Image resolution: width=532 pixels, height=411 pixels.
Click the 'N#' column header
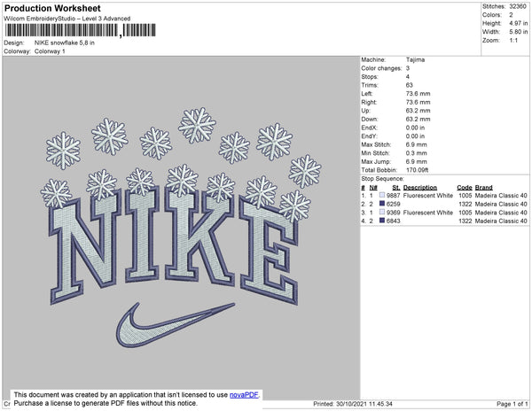(373, 188)
